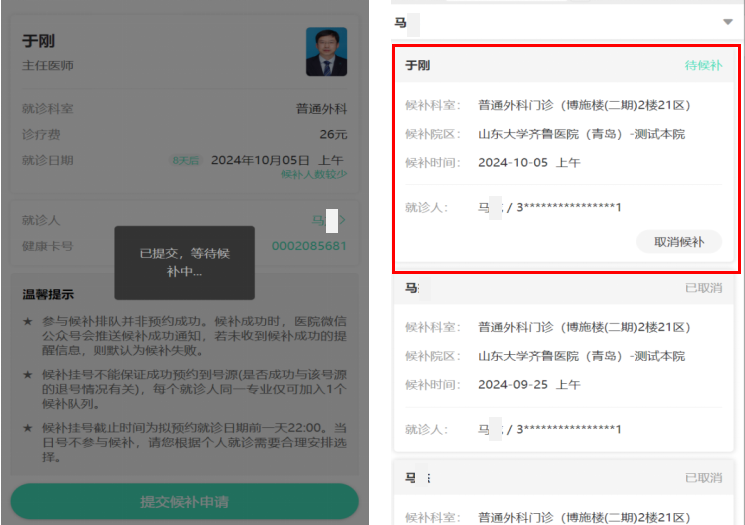Click the 已取消 status on the 2024-09-25 card
The height and width of the screenshot is (525, 745).
[703, 288]
